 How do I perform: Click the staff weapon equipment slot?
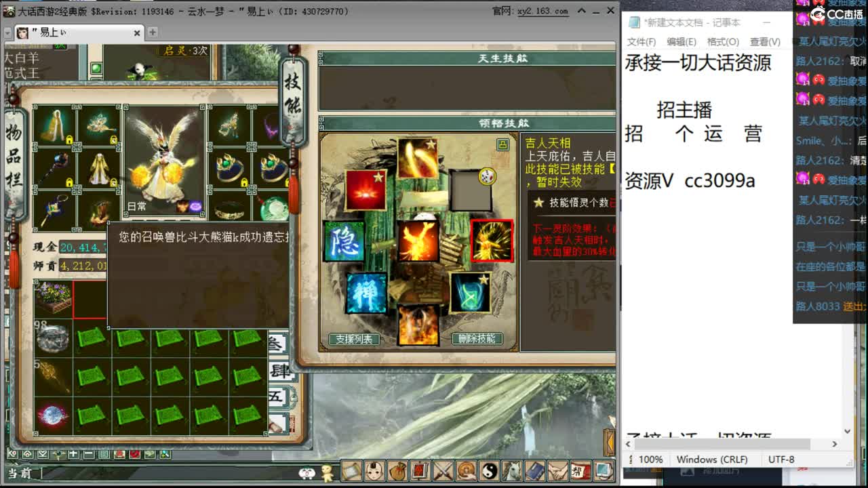click(54, 168)
